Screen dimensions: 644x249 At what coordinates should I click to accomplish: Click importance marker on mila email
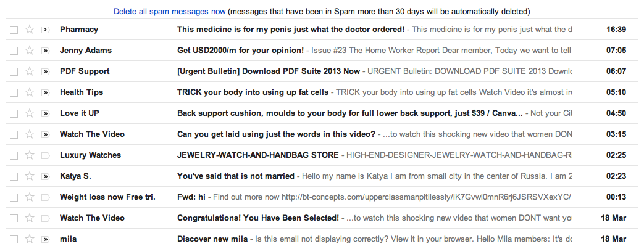pos(44,239)
